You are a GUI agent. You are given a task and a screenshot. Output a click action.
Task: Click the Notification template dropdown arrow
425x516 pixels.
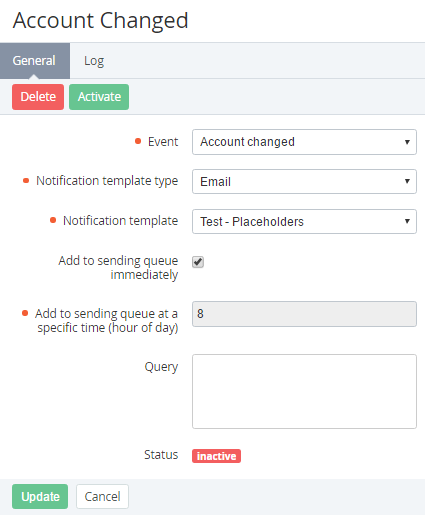407,221
